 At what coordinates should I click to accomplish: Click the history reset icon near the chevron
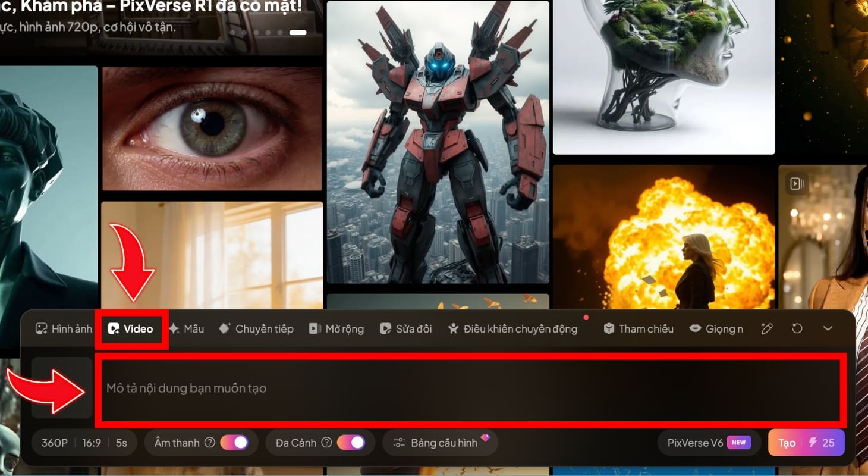(797, 328)
